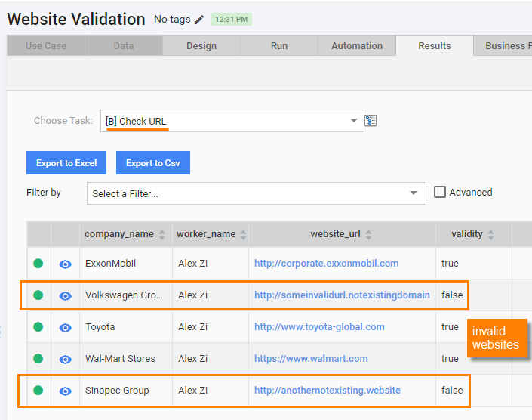View Wal-Mart Stores row details via eye icon
532x420 pixels.
[65, 360]
